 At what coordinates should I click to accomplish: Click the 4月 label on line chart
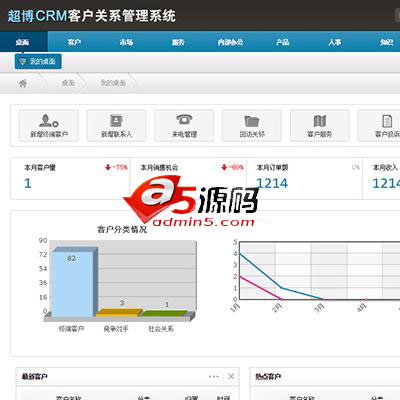pyautogui.click(x=361, y=307)
